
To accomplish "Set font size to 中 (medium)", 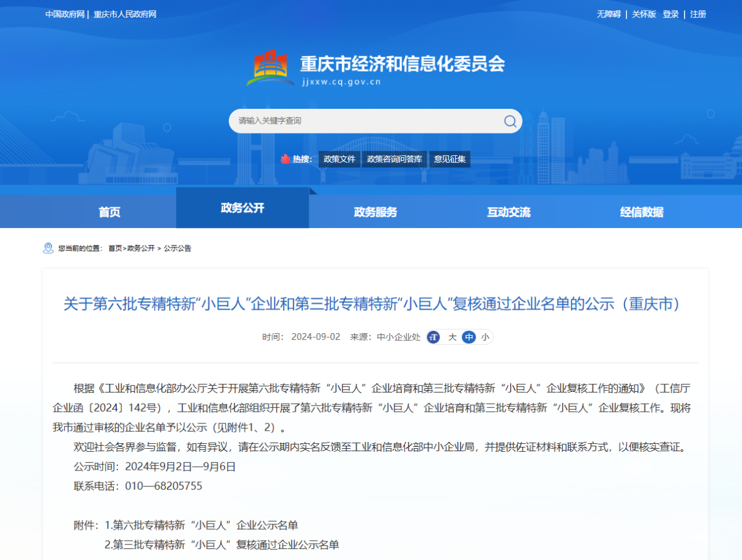I will 469,337.
